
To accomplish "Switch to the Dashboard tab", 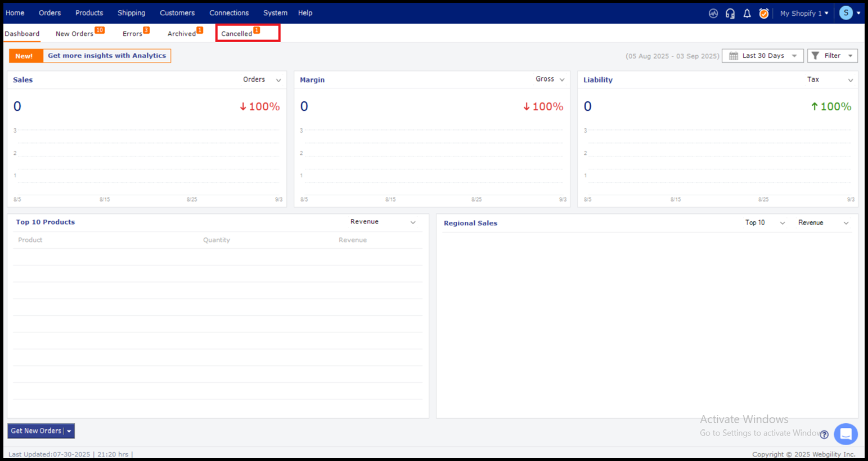I will 22,34.
